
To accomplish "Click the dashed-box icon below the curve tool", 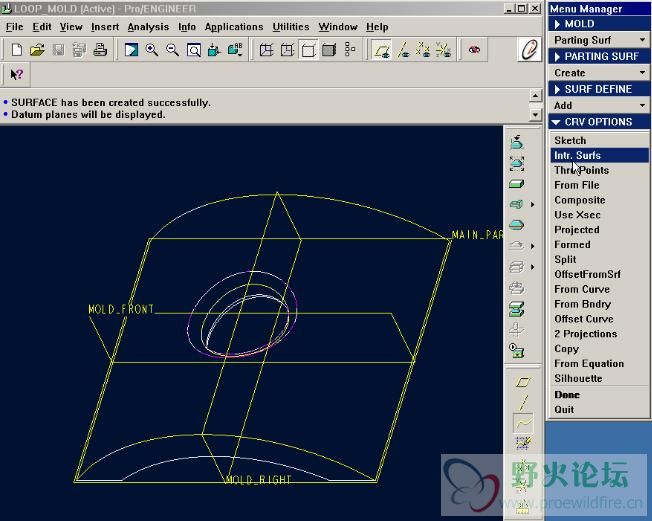I will 523,443.
